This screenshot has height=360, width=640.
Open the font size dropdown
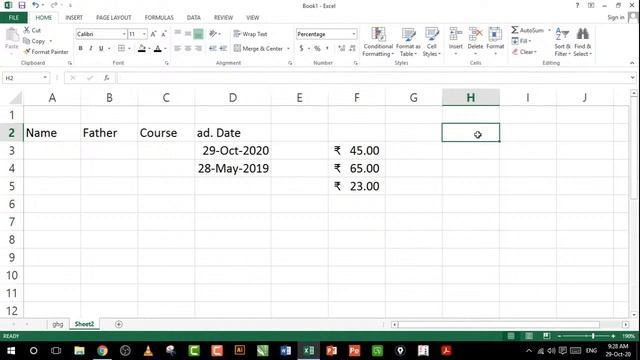tap(144, 34)
